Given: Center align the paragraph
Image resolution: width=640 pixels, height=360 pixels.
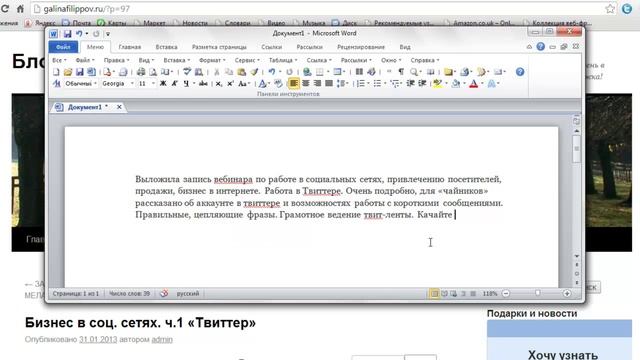Looking at the screenshot, I should click(305, 84).
